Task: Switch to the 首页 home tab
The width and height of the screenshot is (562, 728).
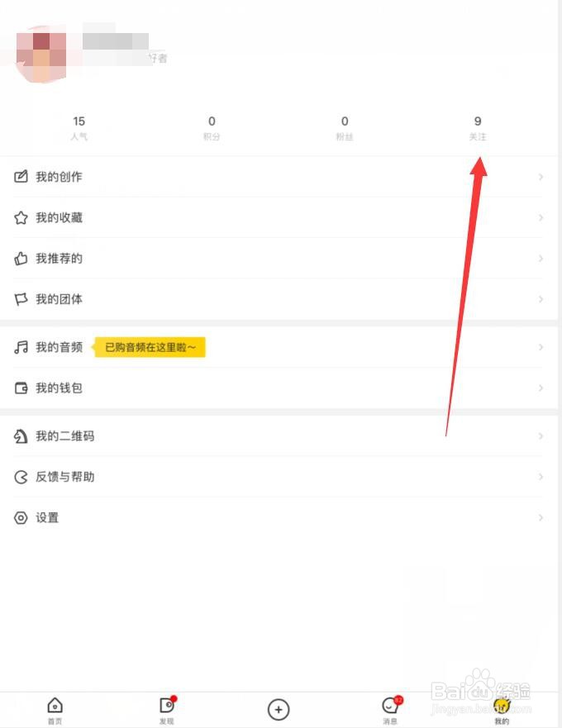Action: pos(55,709)
